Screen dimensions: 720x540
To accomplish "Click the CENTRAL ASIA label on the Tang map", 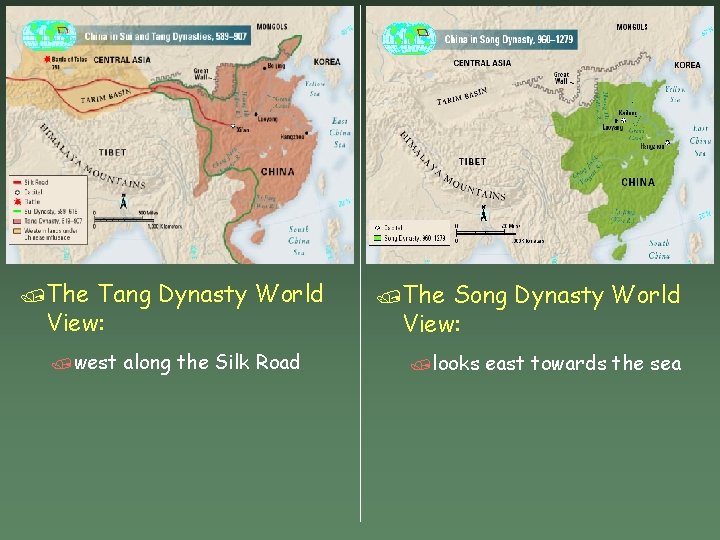I will 122,60.
